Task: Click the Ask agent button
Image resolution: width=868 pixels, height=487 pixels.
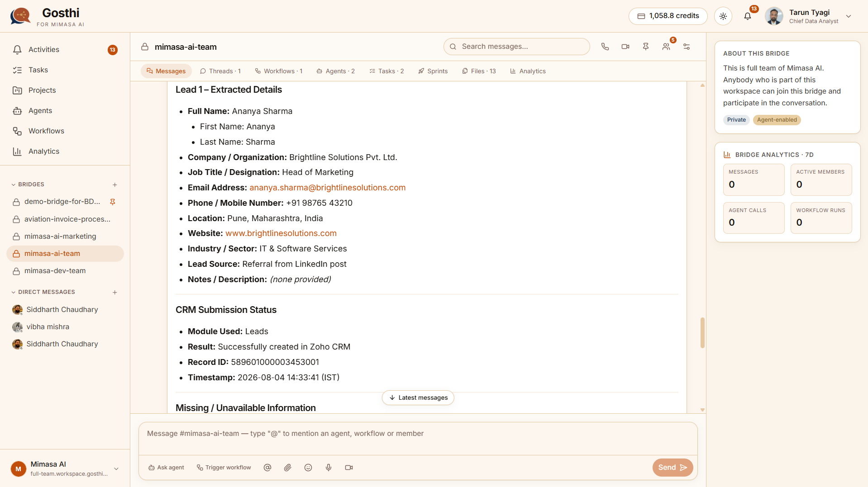Action: point(166,468)
